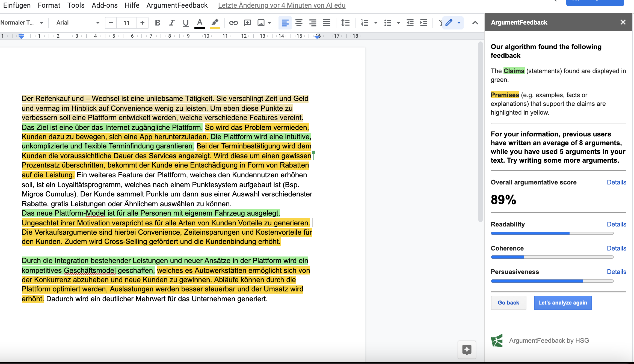The width and height of the screenshot is (634, 364).
Task: Expand the numbered list options arrow
Action: (376, 23)
